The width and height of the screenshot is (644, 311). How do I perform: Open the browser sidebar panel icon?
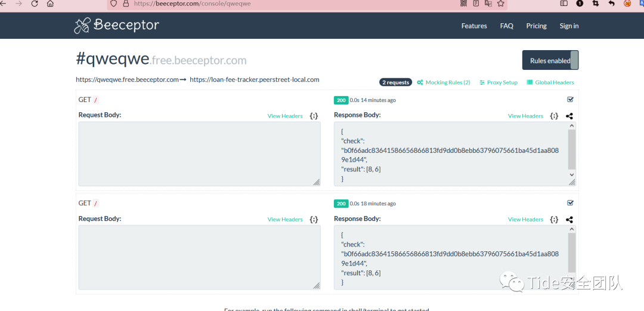(564, 4)
